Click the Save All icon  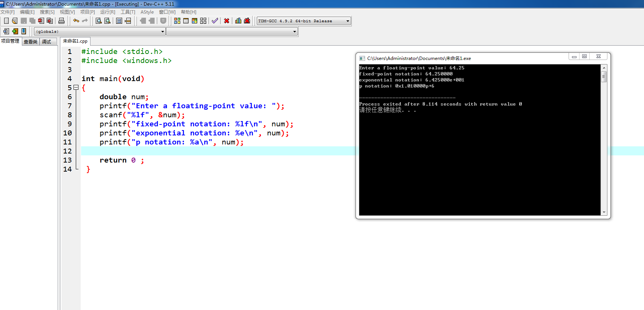(32, 21)
